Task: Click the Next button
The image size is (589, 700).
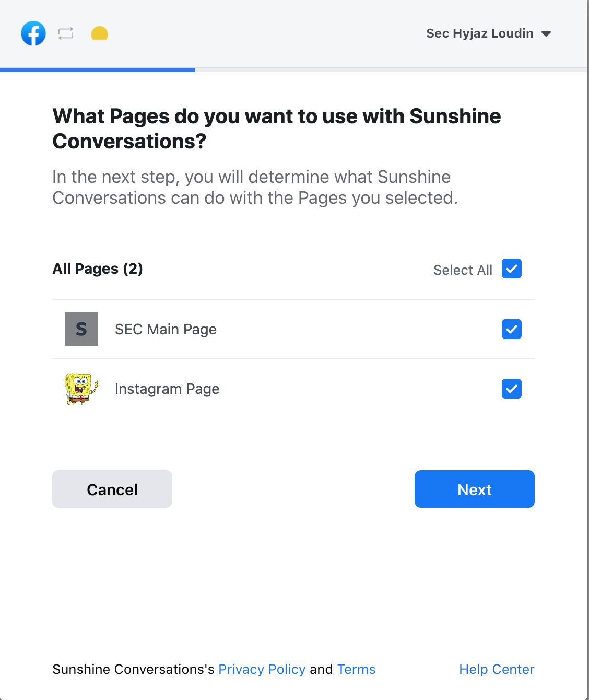Action: click(x=475, y=489)
